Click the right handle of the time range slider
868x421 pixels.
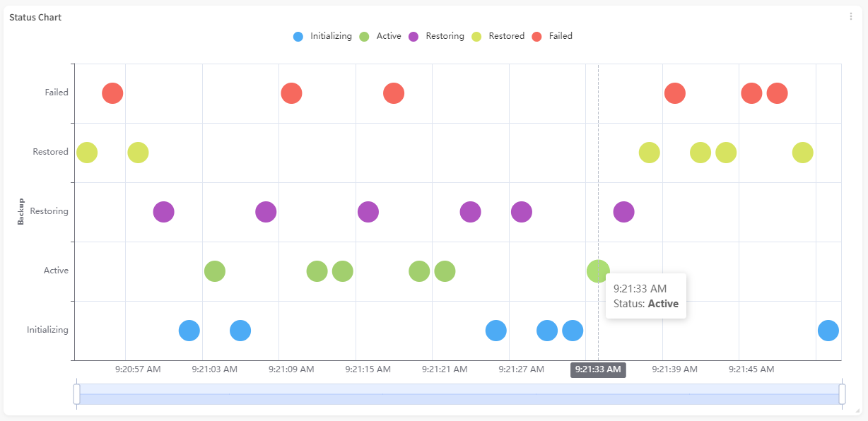click(x=842, y=394)
